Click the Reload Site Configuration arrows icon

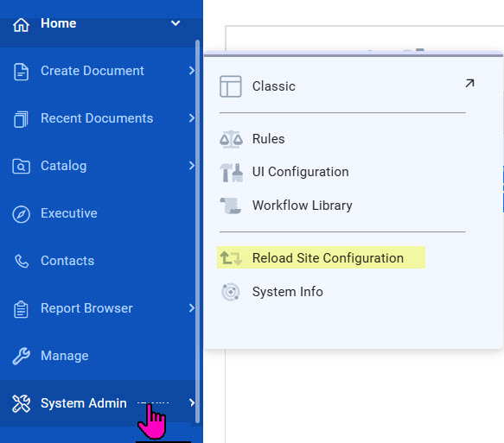(231, 258)
